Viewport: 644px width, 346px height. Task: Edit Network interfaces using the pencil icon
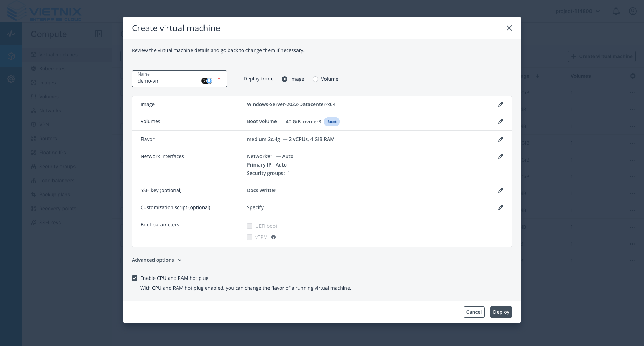501,156
